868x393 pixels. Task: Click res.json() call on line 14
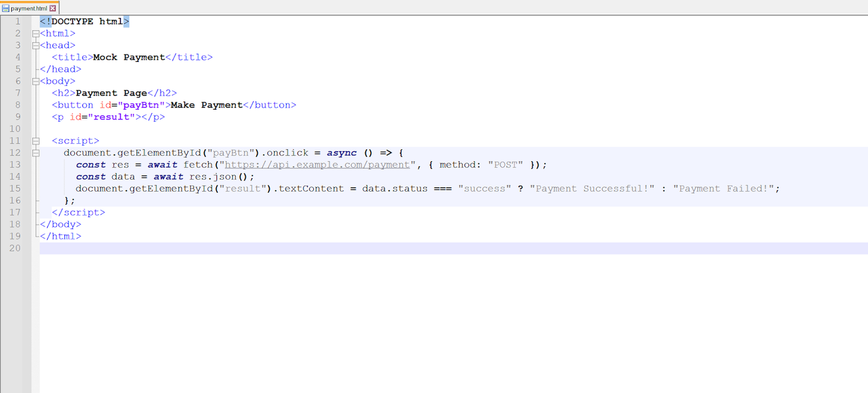click(219, 177)
